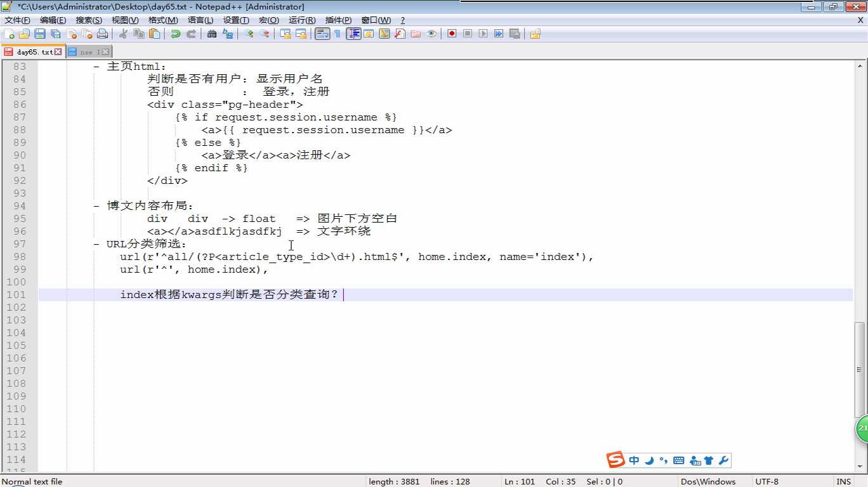Click the Save All toolbar icon
This screenshot has width=868, height=487.
[x=56, y=34]
